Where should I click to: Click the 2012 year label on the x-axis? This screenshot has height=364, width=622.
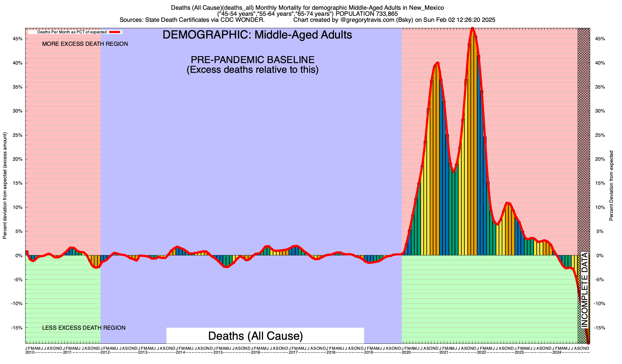pyautogui.click(x=105, y=352)
